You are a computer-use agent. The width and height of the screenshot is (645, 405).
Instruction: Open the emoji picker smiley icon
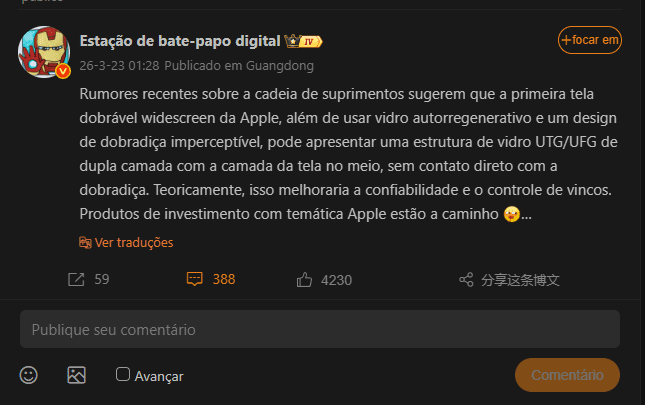coord(28,375)
